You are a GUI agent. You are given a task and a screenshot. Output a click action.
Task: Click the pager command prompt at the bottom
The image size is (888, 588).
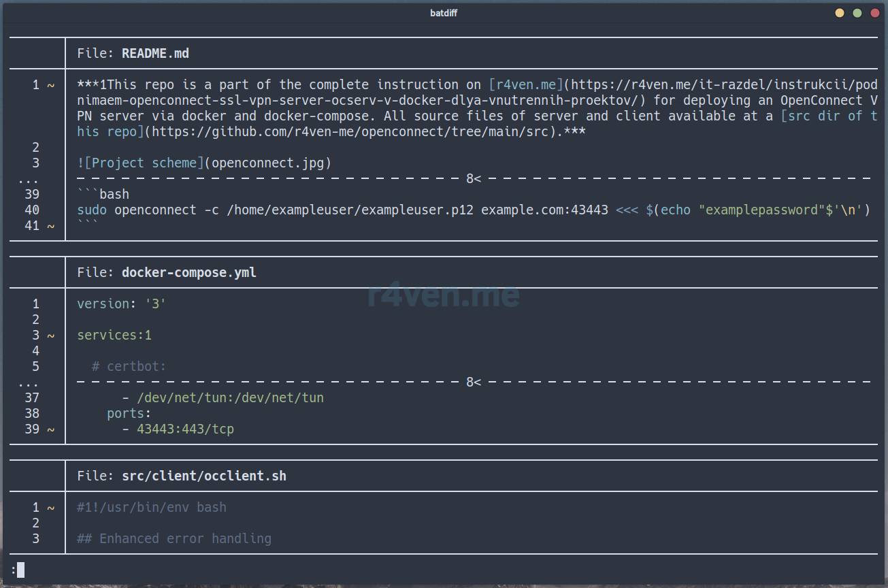(x=18, y=570)
